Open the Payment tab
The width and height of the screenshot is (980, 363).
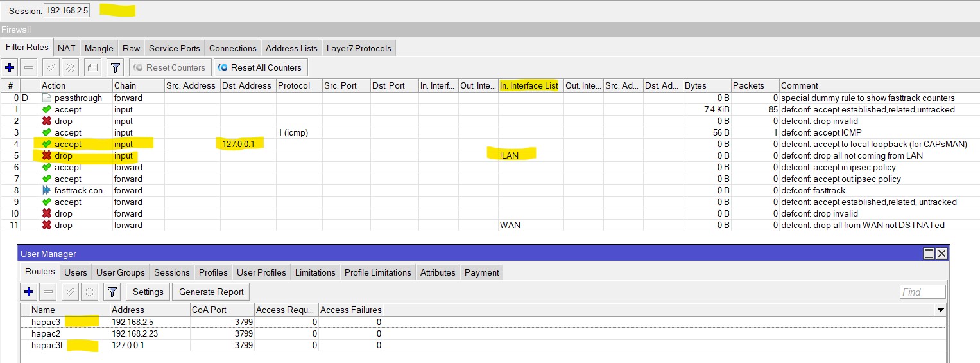click(481, 272)
